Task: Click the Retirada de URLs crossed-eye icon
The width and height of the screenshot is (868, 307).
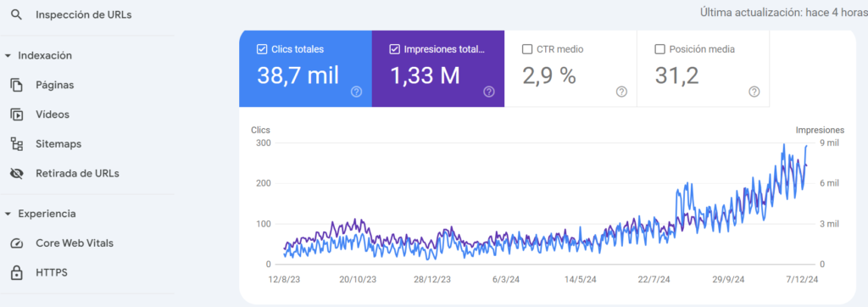Action: tap(17, 174)
